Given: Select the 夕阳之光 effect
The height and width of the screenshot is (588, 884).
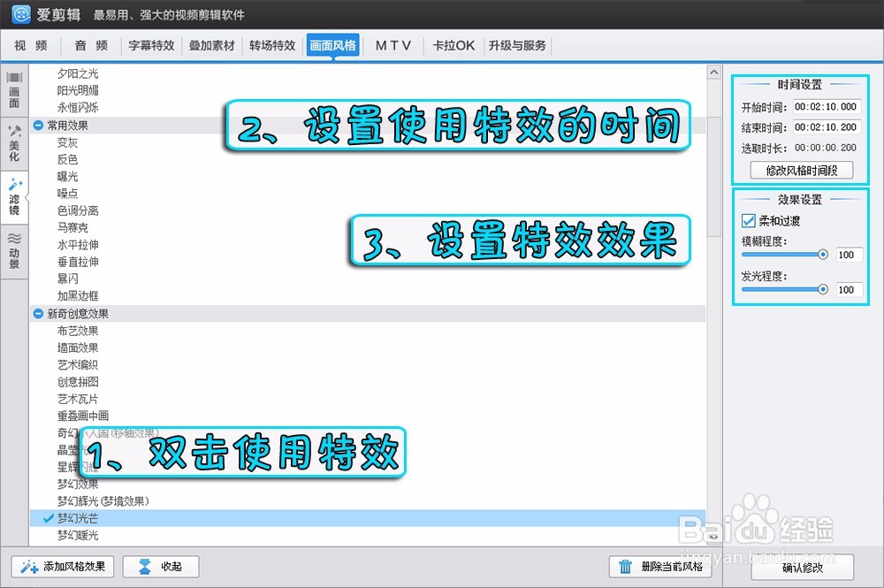Looking at the screenshot, I should (x=78, y=73).
